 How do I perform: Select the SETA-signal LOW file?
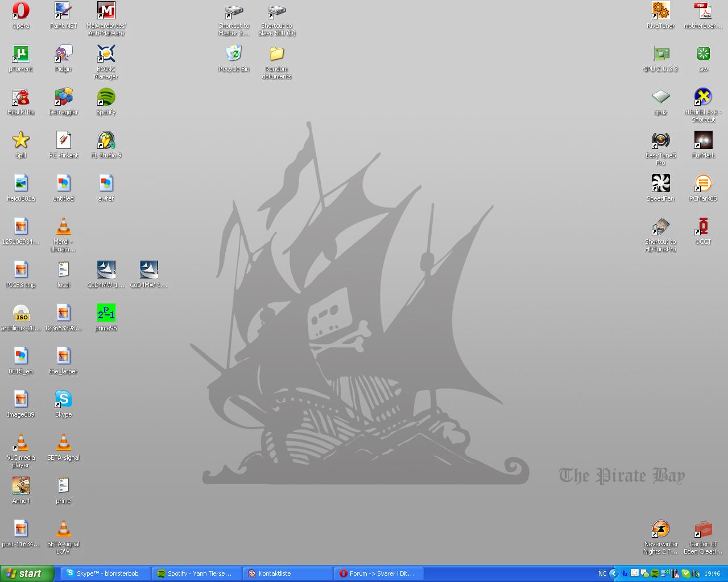coord(63,537)
